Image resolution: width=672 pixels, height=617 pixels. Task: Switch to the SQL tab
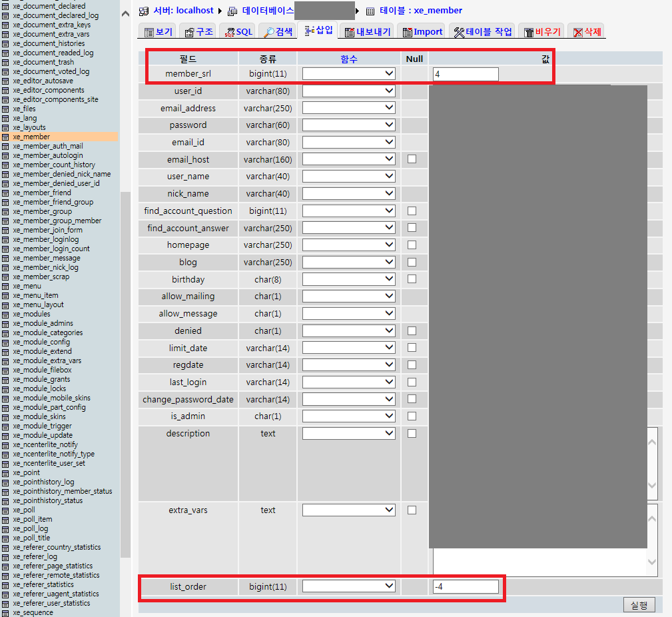tap(239, 31)
